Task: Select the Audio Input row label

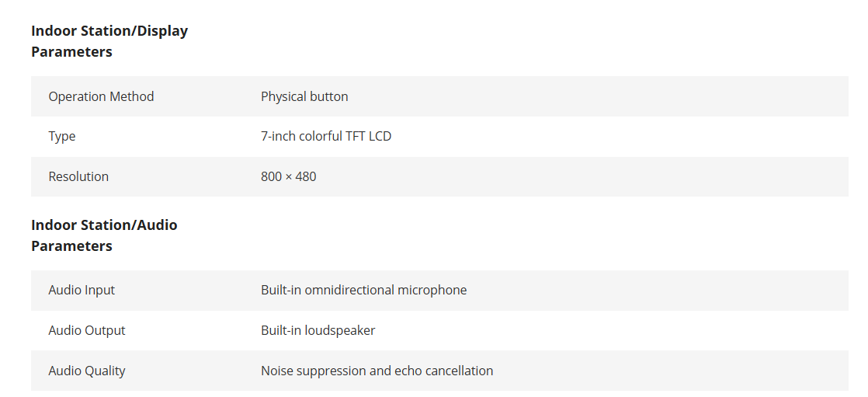Action: 82,290
